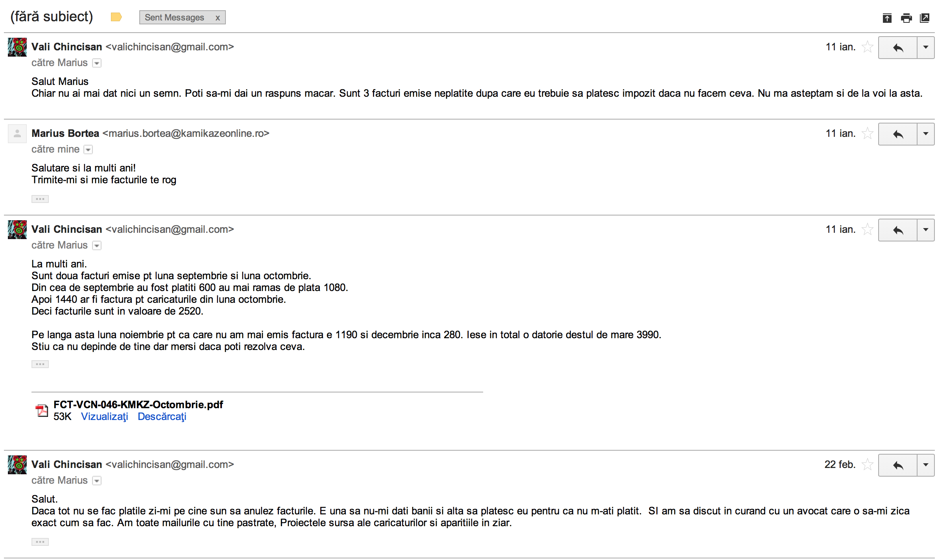Open conversation in new window

coord(925,18)
